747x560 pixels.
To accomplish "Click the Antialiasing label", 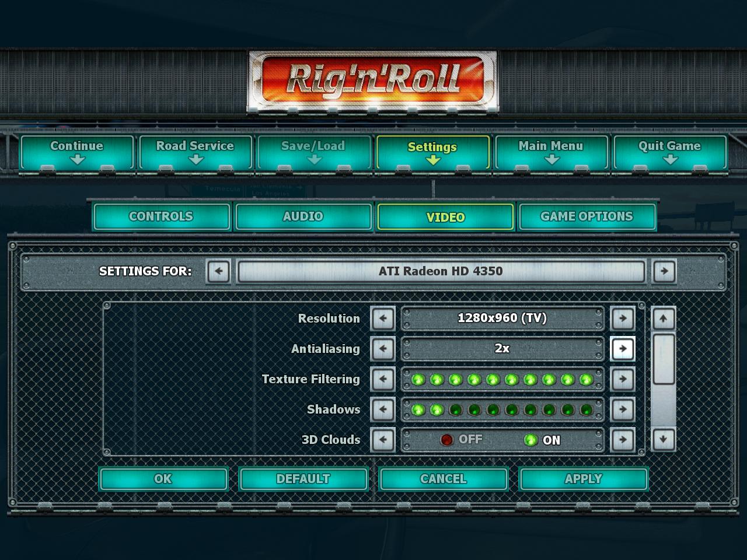I will [326, 349].
